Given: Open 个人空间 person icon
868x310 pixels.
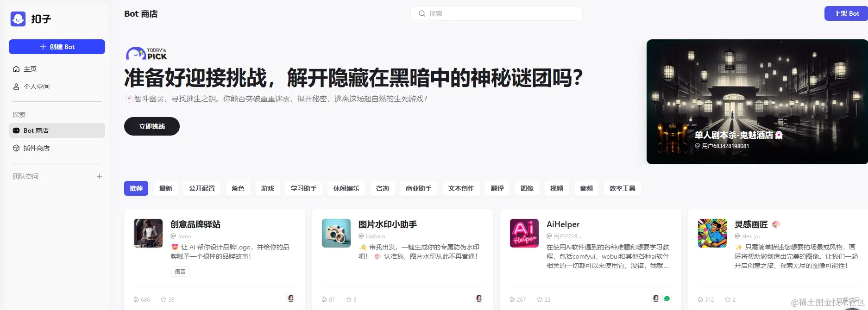Looking at the screenshot, I should point(16,87).
